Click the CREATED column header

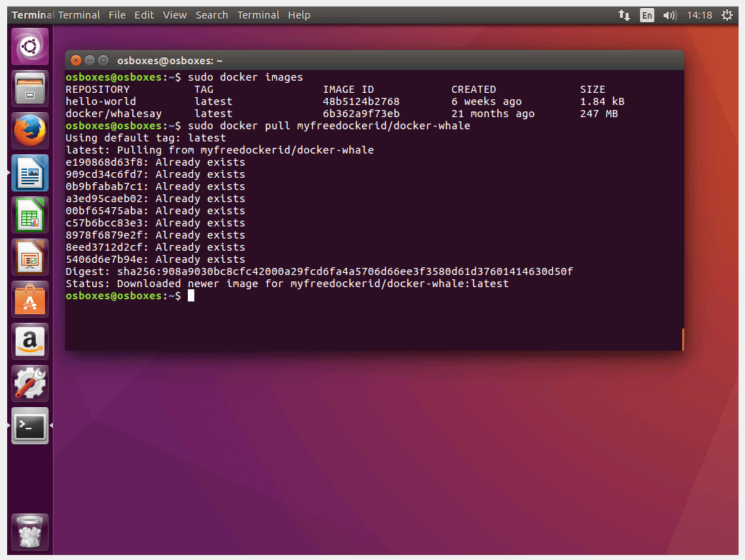tap(474, 90)
